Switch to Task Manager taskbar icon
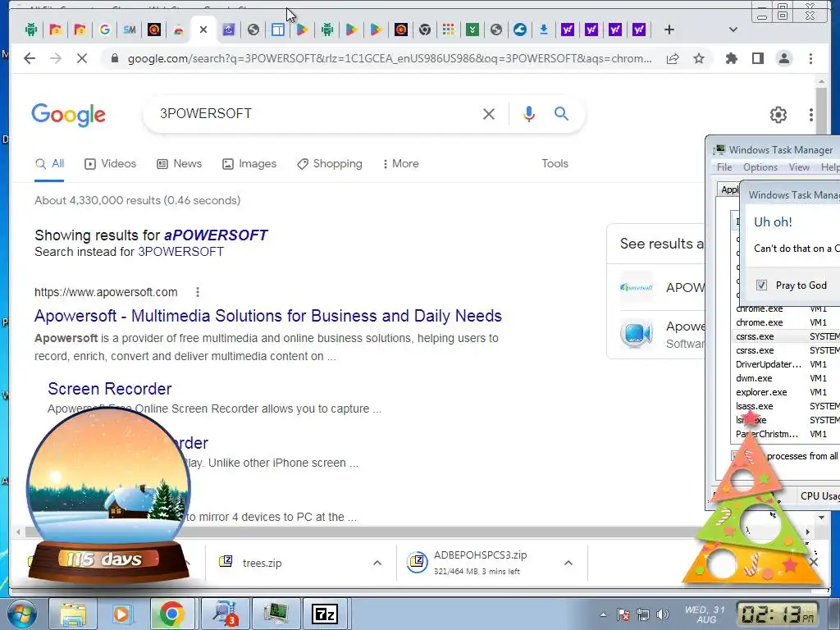This screenshot has width=840, height=630. tap(275, 614)
